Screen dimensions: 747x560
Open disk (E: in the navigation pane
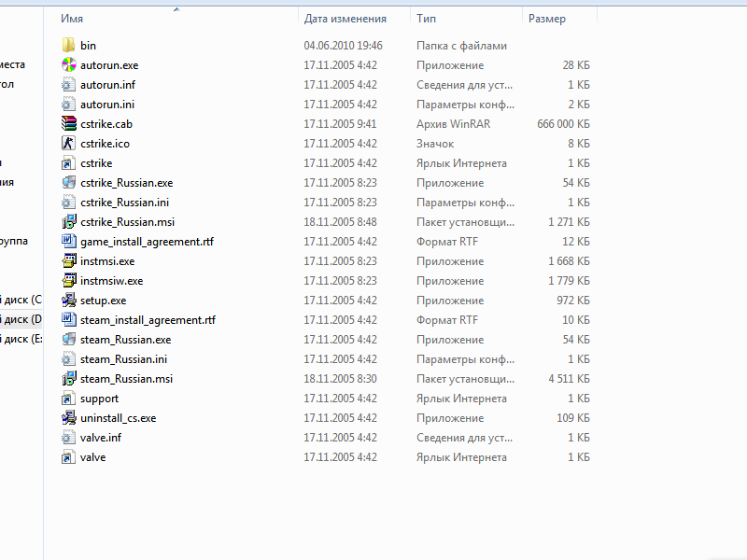(21, 339)
